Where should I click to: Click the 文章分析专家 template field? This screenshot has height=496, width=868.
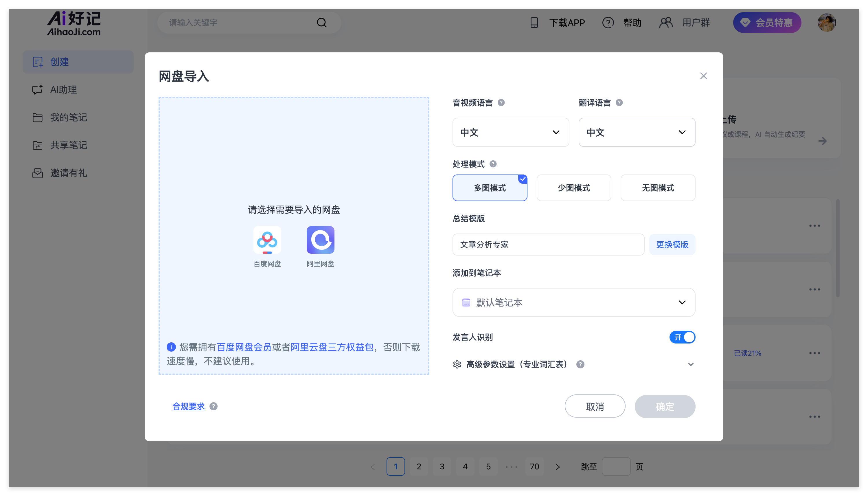548,244
